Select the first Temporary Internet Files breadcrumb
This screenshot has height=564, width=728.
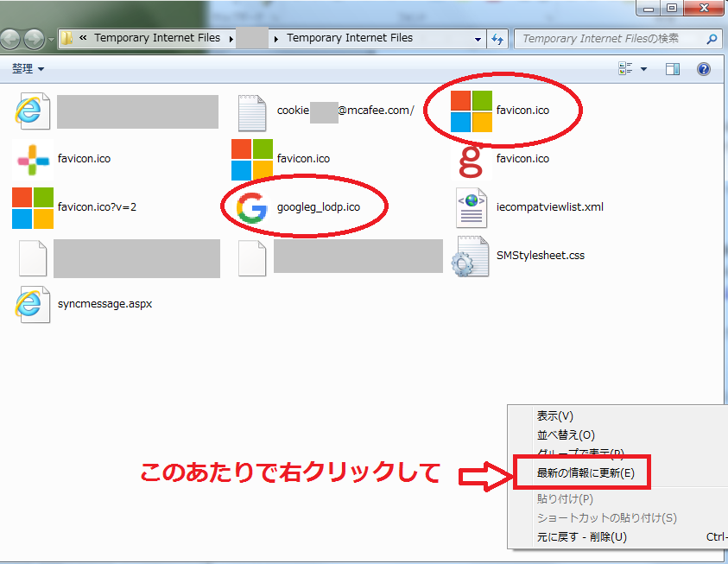point(157,38)
